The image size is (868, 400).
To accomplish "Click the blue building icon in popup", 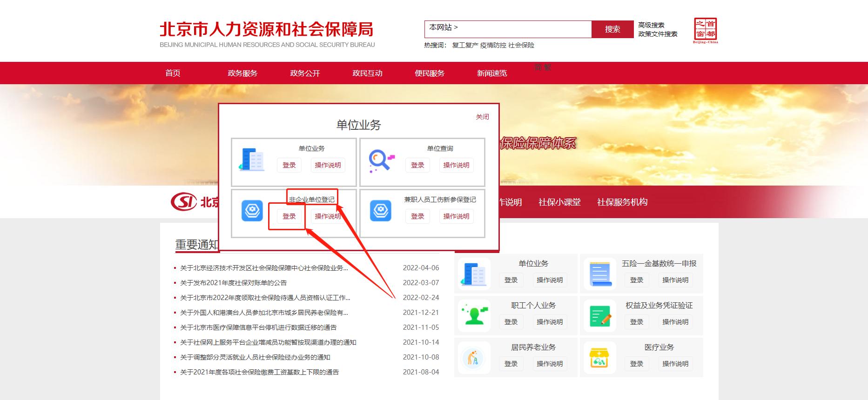I will pos(252,160).
